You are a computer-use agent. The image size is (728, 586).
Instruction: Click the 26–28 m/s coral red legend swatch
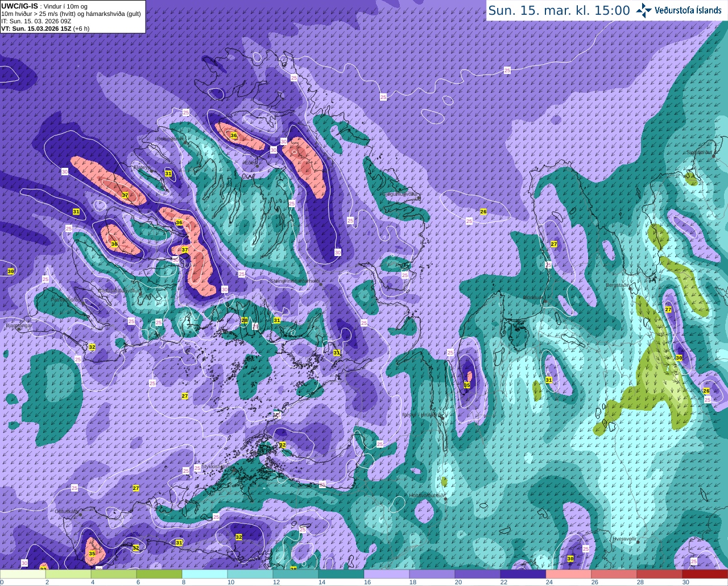tap(614, 574)
